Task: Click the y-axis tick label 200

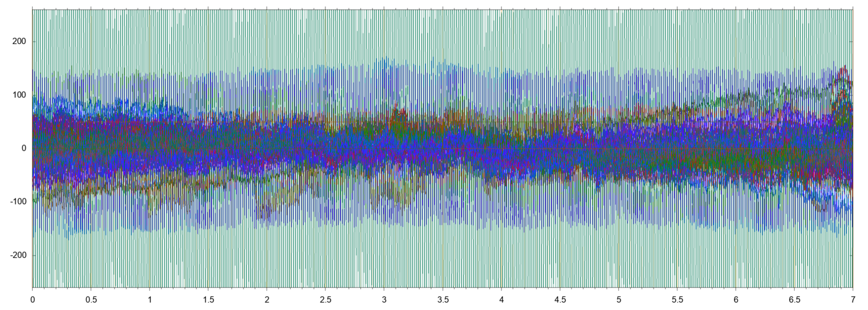Action: [x=20, y=42]
